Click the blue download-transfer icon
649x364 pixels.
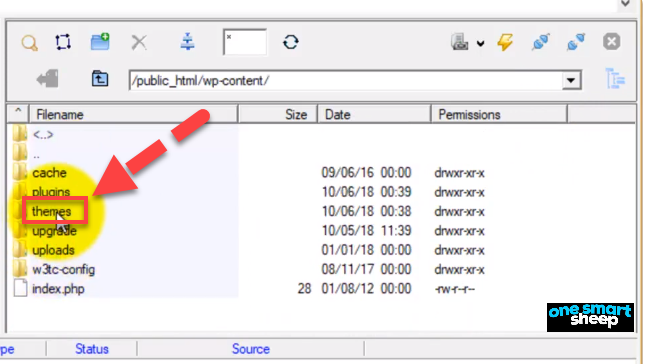(187, 42)
